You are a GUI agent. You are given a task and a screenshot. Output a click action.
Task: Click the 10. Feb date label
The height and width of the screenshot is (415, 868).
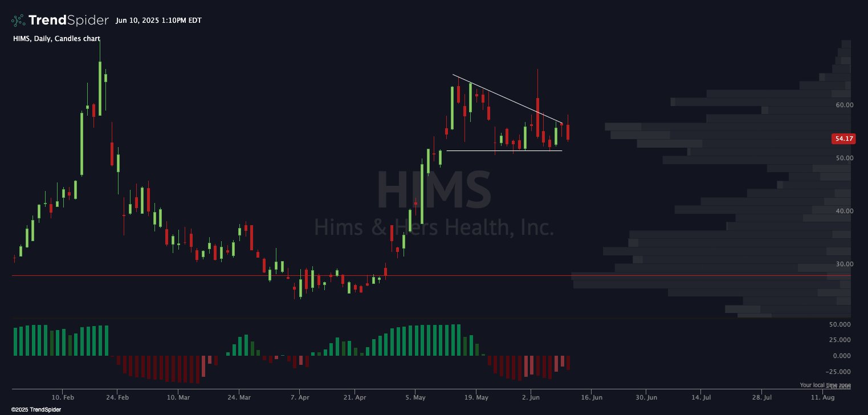[63, 397]
